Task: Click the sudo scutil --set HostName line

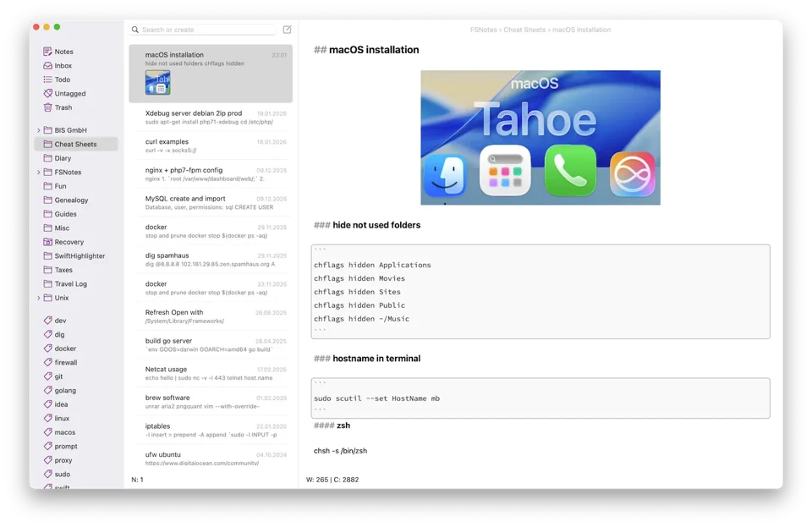Action: [376, 398]
